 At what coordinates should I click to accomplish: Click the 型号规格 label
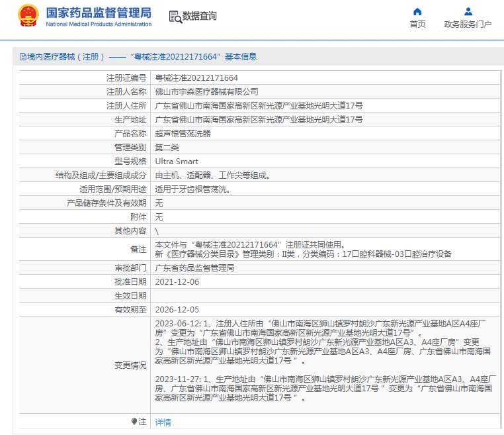tap(130, 161)
